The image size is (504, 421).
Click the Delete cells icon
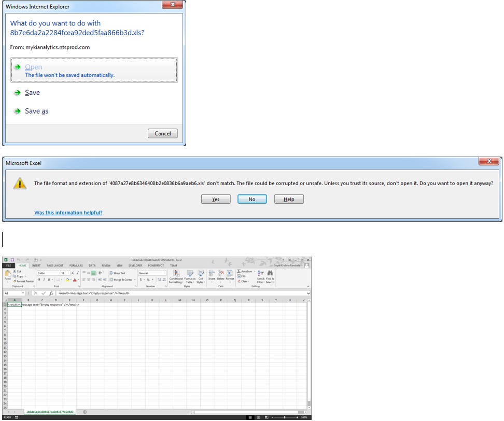coord(221,273)
